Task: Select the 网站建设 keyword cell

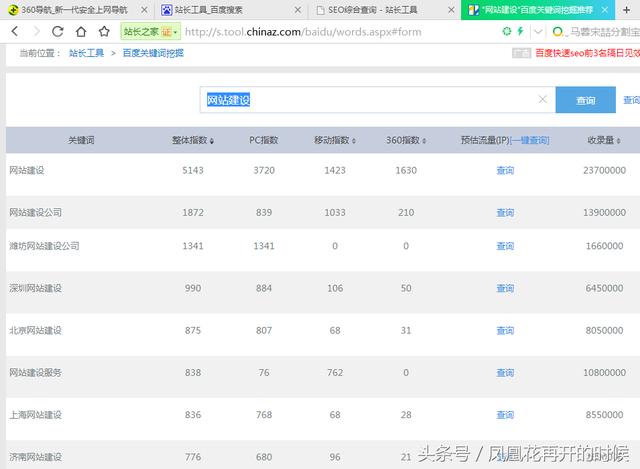Action: (27, 170)
